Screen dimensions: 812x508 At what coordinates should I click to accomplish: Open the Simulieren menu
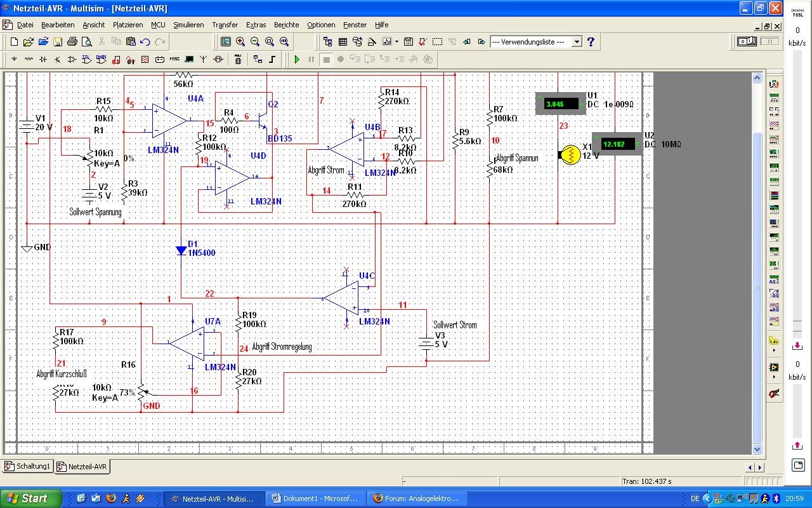tap(188, 25)
